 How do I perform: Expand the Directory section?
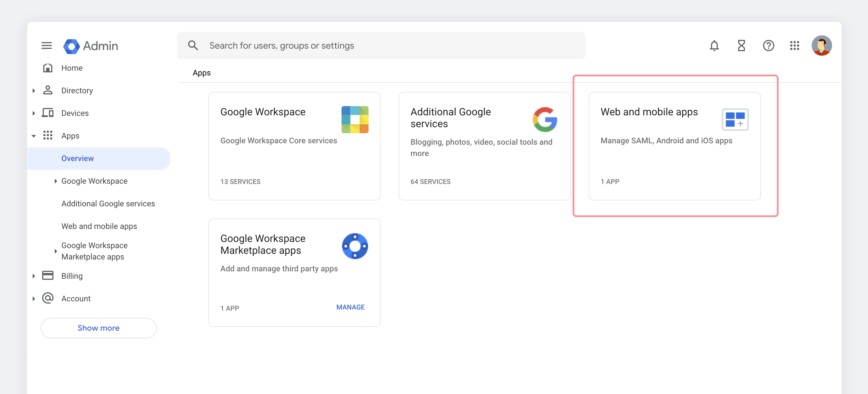coord(34,90)
